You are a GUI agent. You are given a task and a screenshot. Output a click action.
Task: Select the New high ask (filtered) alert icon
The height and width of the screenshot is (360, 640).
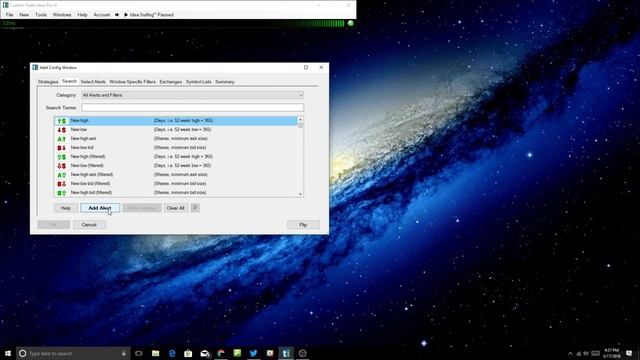(62, 175)
